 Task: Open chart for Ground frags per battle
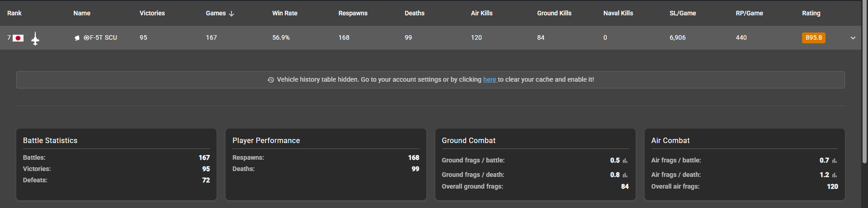(625, 161)
